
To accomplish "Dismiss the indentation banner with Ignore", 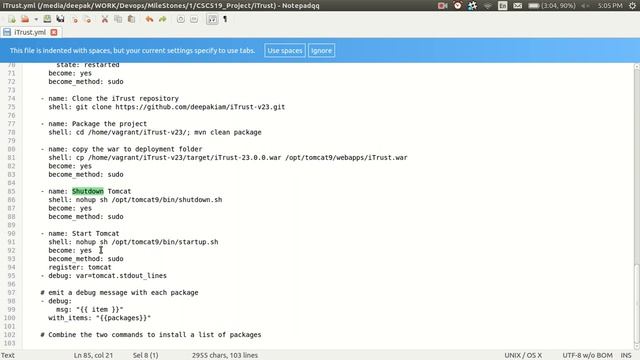I will (321, 51).
